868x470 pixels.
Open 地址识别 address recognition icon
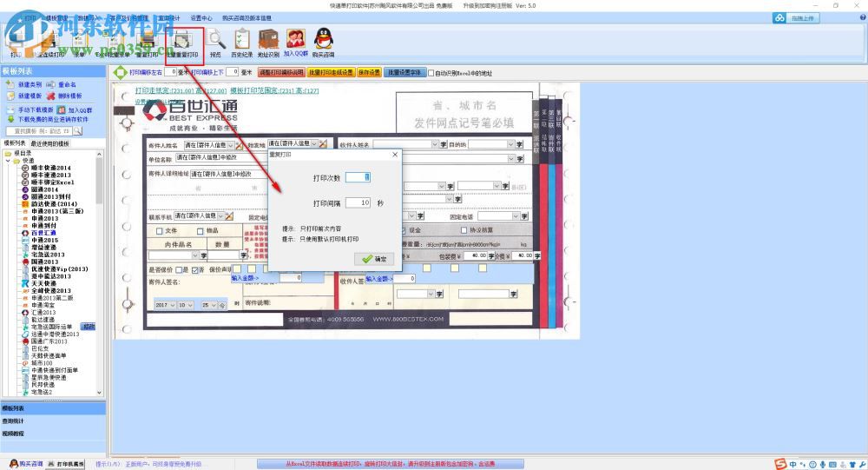coord(268,41)
